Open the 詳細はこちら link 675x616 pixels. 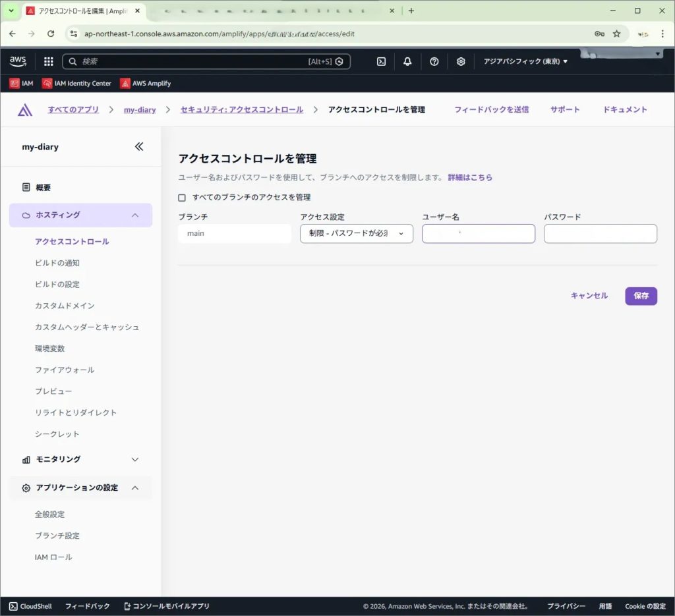pos(470,178)
